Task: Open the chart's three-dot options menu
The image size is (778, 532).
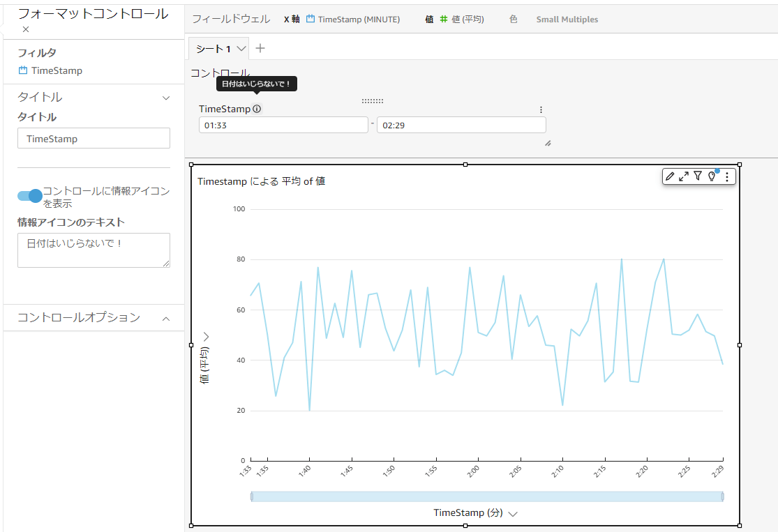Action: pos(727,176)
